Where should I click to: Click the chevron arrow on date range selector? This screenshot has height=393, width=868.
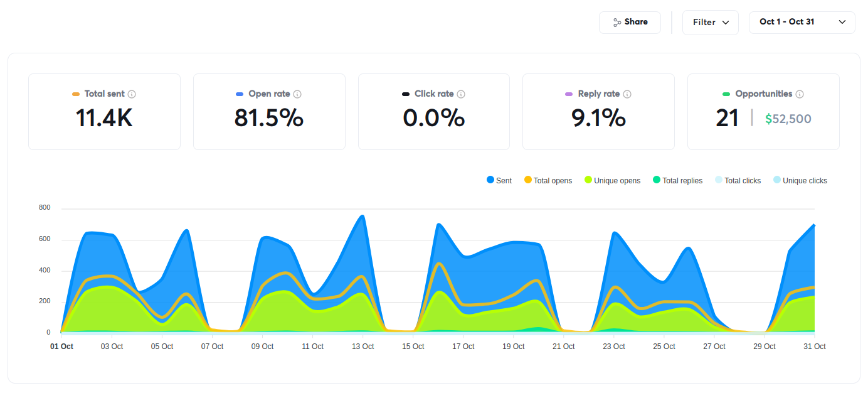coord(842,22)
